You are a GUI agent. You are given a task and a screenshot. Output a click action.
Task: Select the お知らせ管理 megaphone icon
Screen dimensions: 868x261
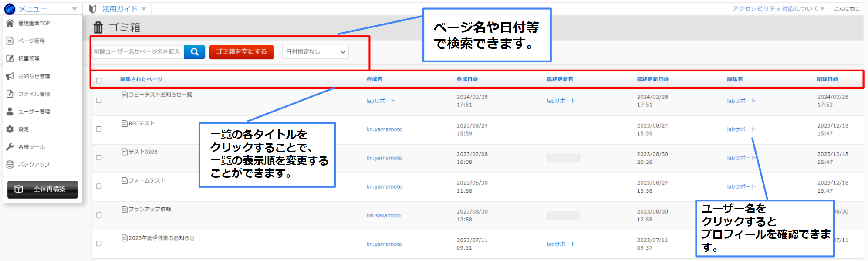point(10,76)
